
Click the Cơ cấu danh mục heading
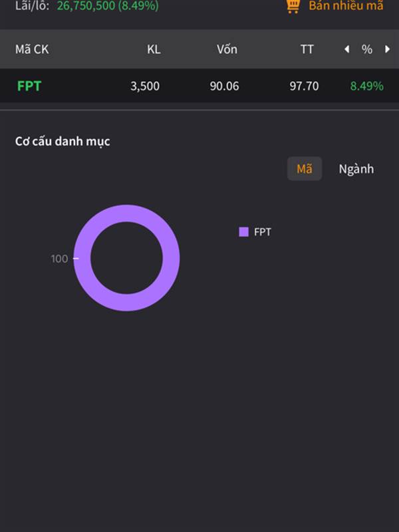point(63,141)
